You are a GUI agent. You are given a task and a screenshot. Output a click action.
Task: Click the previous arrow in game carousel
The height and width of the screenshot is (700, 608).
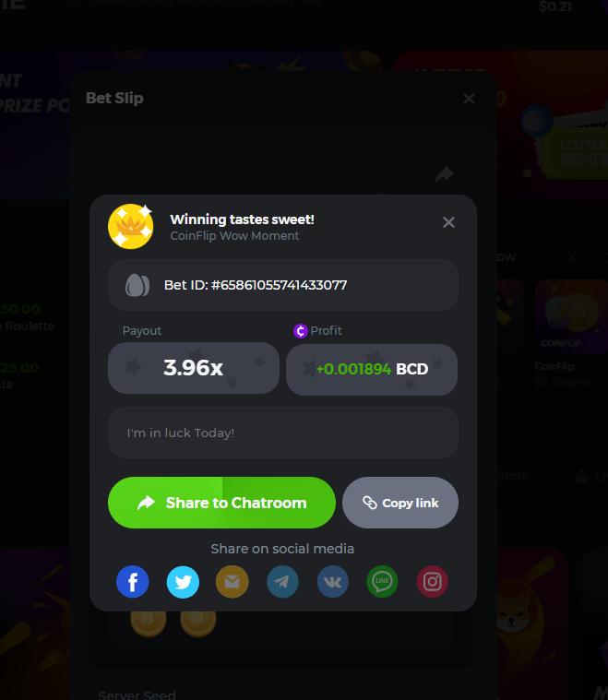point(574,257)
